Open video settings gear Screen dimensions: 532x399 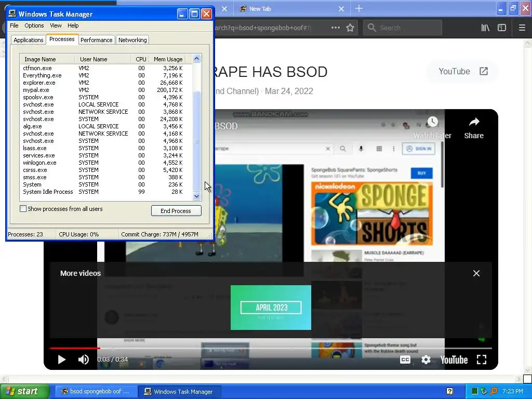tap(426, 360)
